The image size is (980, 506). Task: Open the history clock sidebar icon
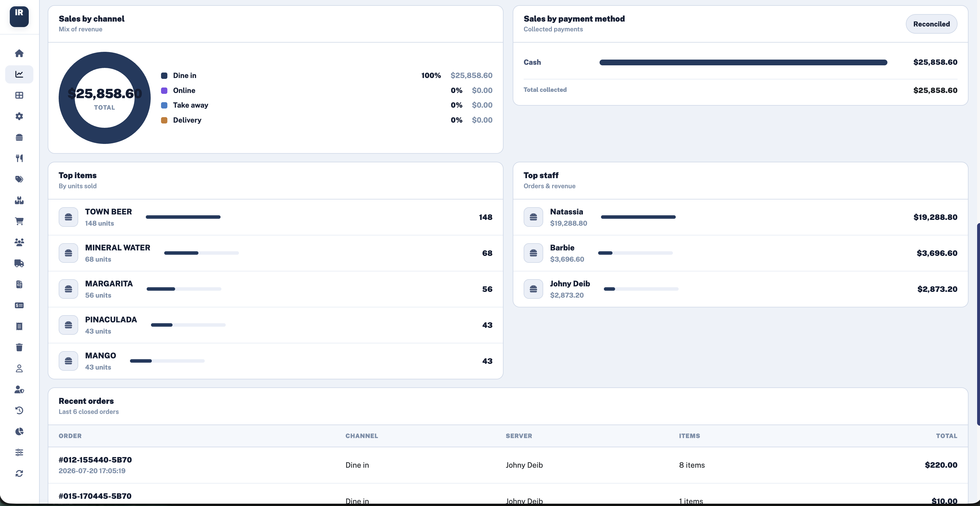[19, 410]
